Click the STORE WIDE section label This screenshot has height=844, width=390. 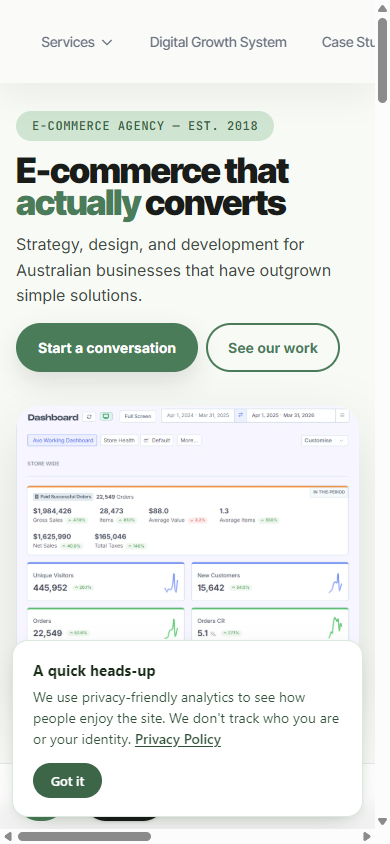click(x=44, y=464)
